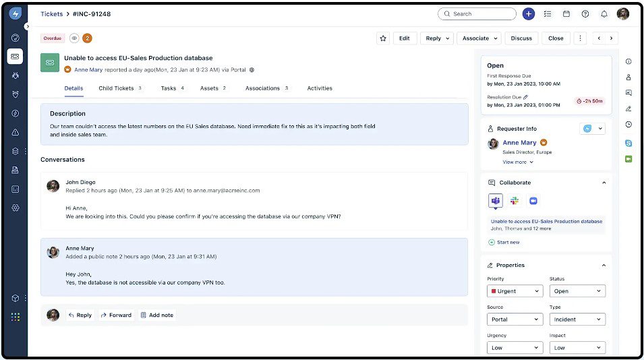Viewport: 644px width, 360px height.
Task: Click the Discuss button
Action: click(x=521, y=38)
